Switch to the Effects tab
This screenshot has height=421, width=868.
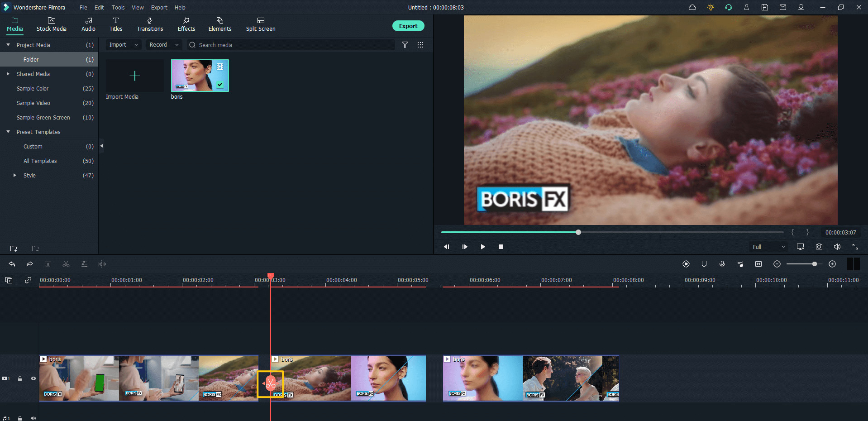click(186, 24)
